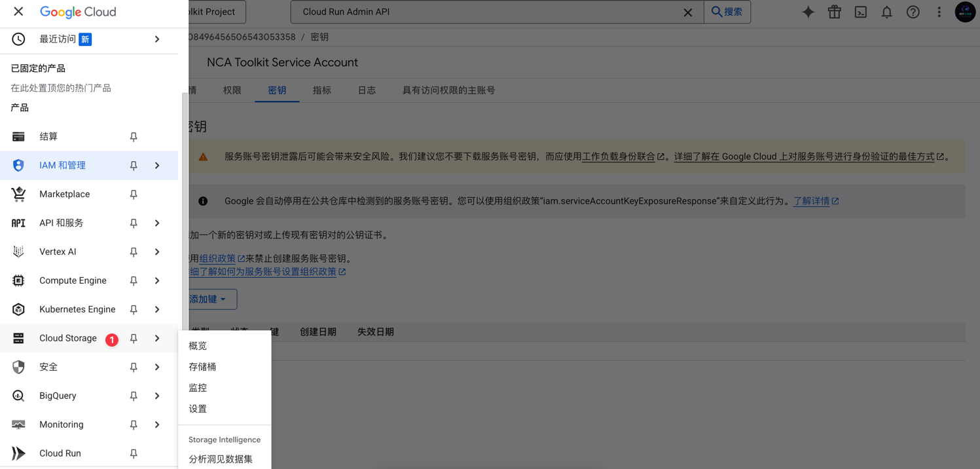Activate Cloud Shell from the top bar
This screenshot has width=980, height=469.
(x=860, y=12)
